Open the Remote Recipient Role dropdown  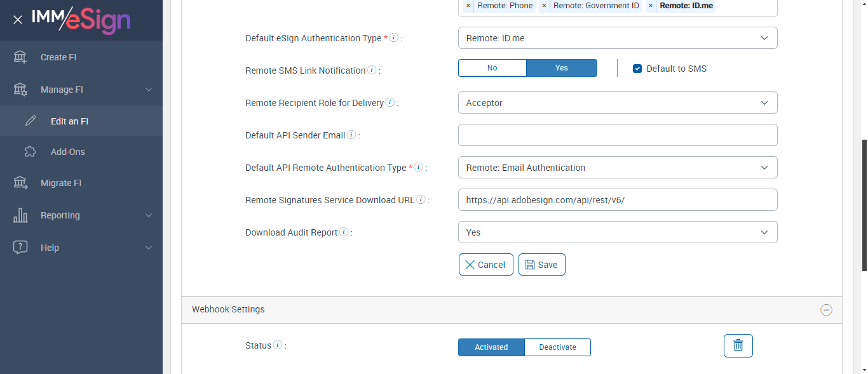[x=617, y=103]
